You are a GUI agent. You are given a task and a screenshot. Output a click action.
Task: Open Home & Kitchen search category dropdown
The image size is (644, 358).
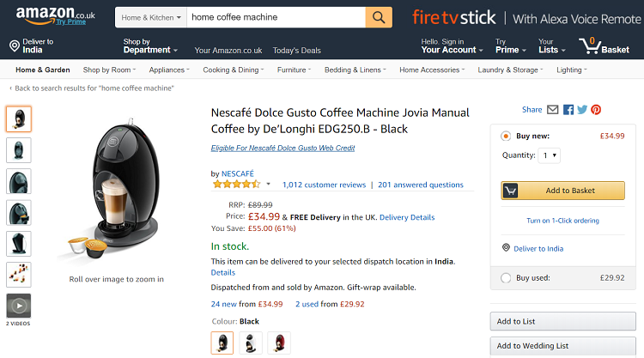(151, 17)
